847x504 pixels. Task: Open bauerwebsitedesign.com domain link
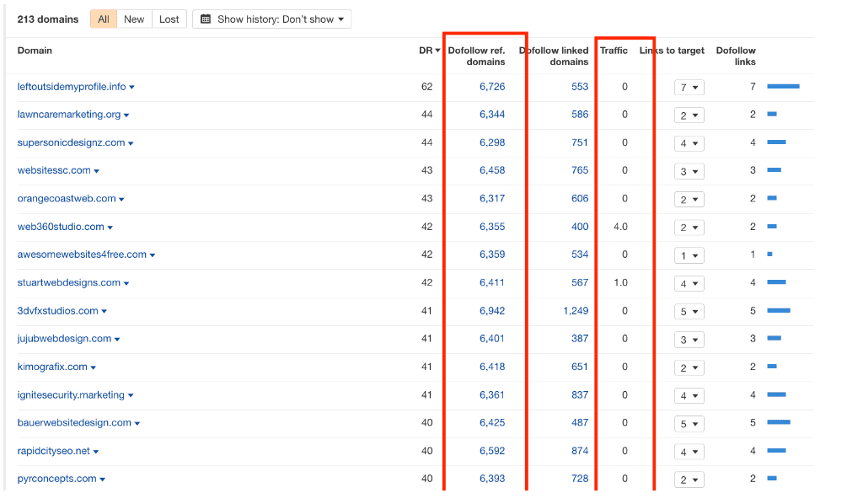click(74, 422)
